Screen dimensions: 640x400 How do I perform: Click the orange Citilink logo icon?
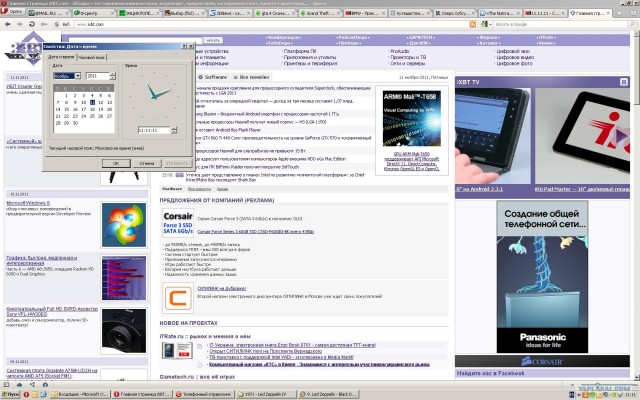[x=178, y=298]
